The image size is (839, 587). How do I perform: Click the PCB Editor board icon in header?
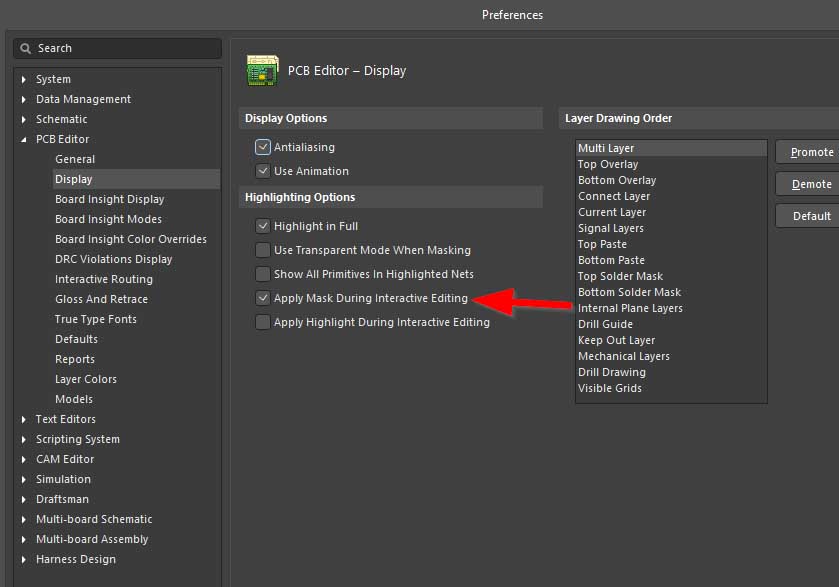[x=262, y=71]
